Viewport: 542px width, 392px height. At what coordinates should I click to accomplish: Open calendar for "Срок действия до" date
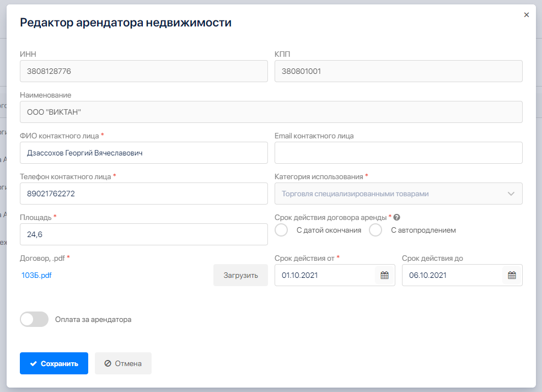tap(512, 275)
